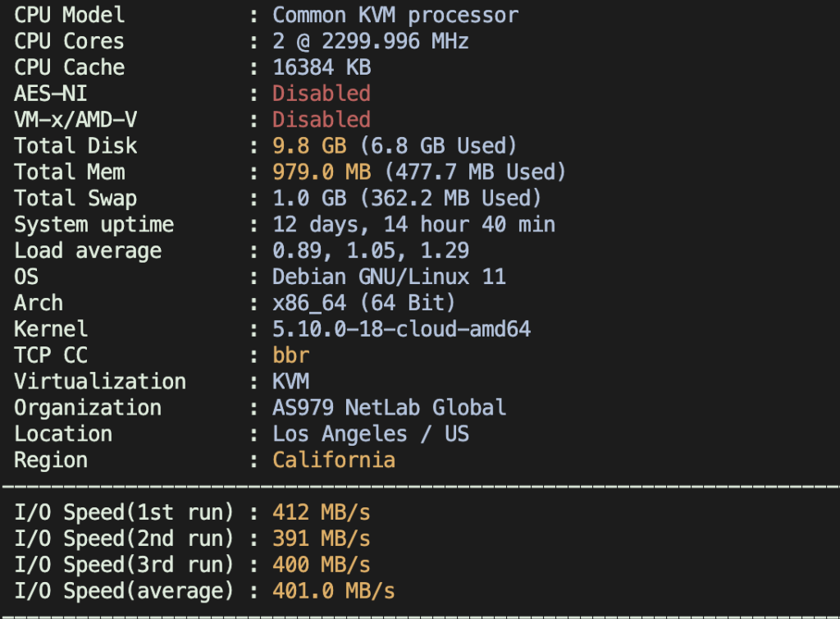Click the x86_64 (64 Bit) arch value
Image resolution: width=840 pixels, height=619 pixels.
364,303
